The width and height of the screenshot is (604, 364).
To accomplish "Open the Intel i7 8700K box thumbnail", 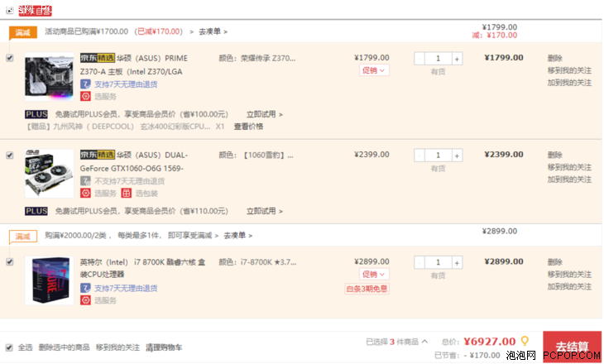I will click(50, 280).
